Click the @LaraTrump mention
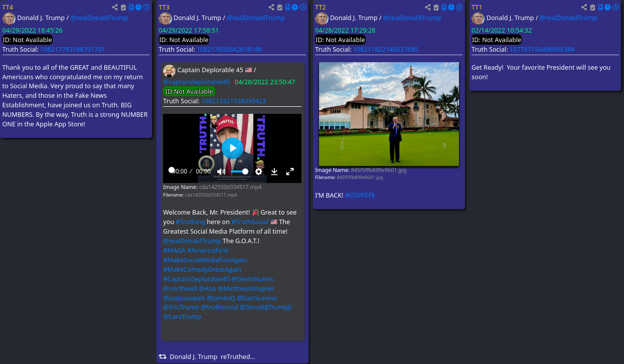 tap(182, 317)
